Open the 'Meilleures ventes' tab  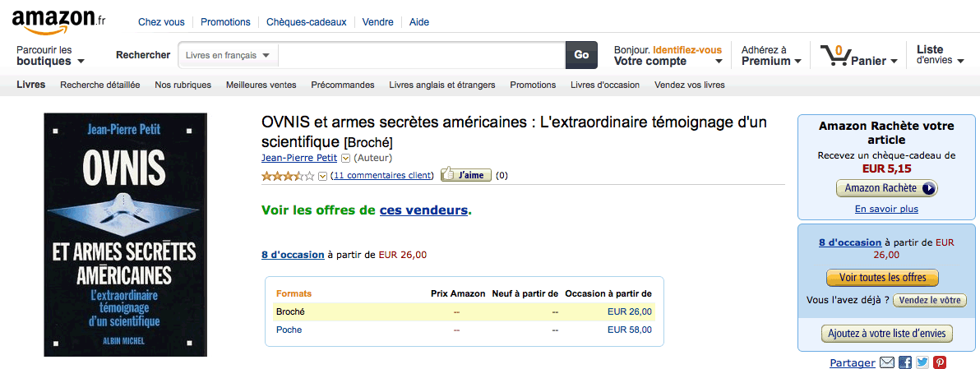[261, 85]
